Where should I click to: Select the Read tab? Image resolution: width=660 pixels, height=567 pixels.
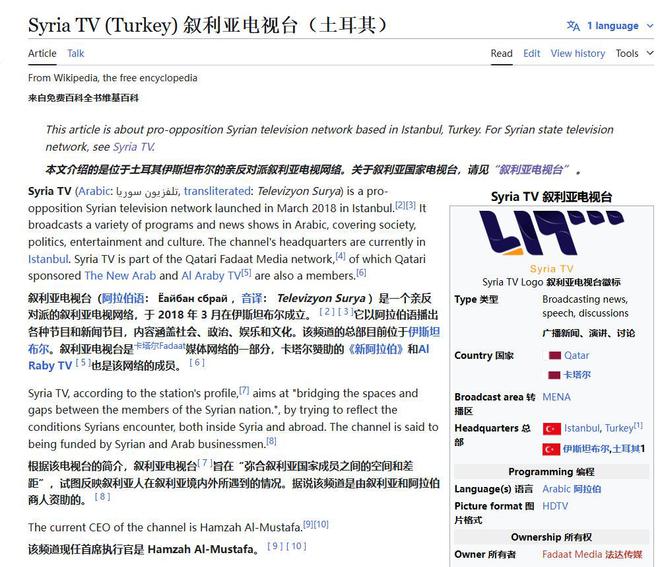[x=501, y=54]
